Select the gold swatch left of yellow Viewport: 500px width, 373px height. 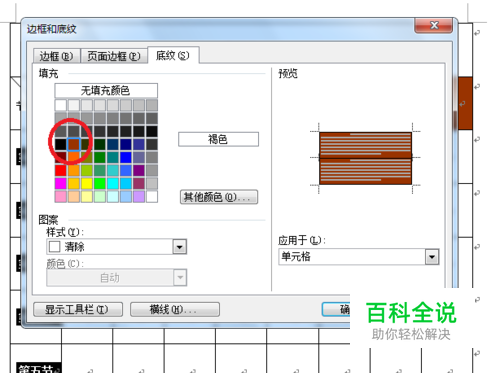pyautogui.click(x=74, y=183)
